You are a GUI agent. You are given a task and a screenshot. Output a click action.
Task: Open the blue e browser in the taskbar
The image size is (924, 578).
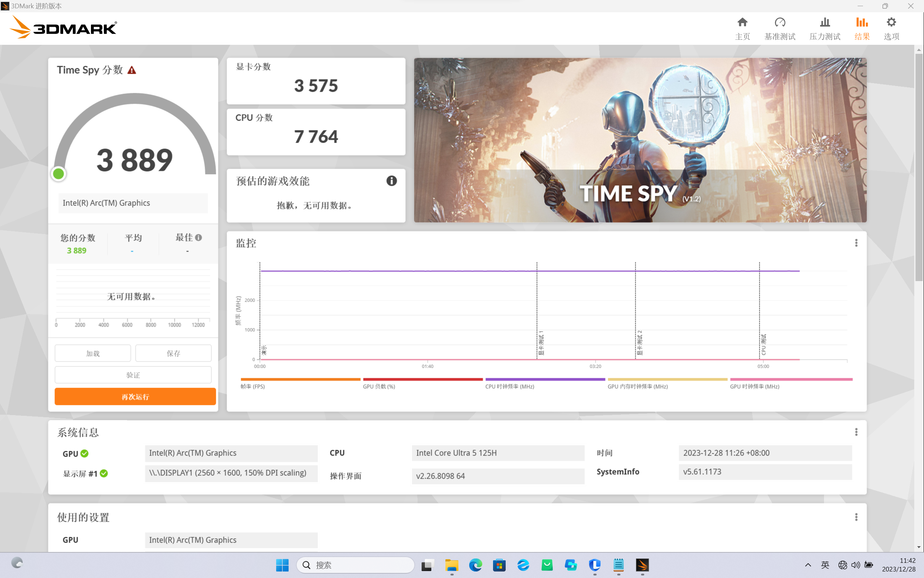pyautogui.click(x=523, y=565)
